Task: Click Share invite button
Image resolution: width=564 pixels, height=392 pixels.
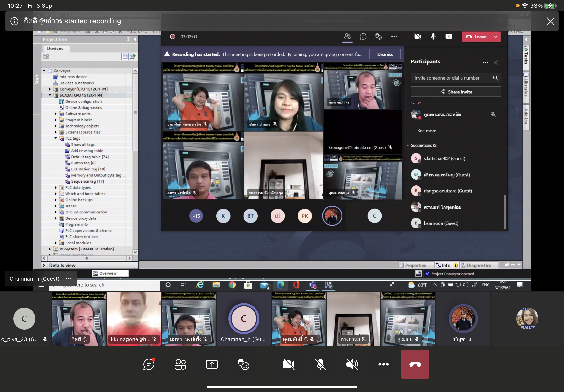Action: [456, 92]
